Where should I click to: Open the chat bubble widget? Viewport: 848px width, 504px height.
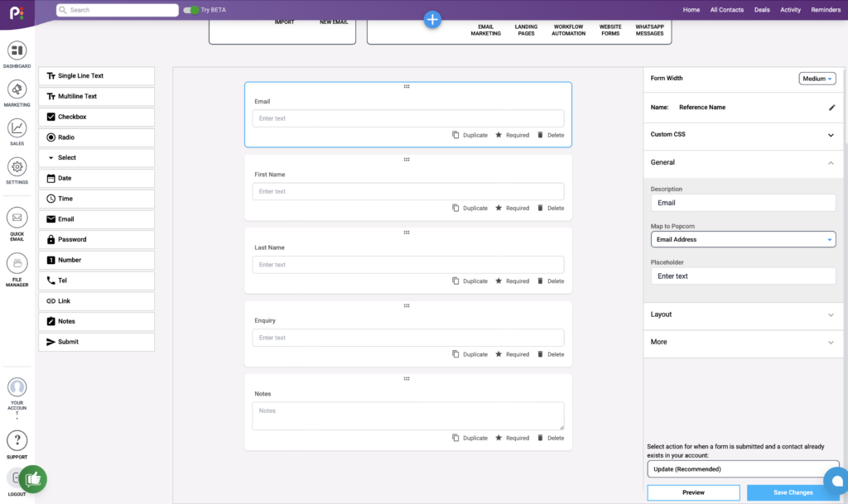pos(836,480)
